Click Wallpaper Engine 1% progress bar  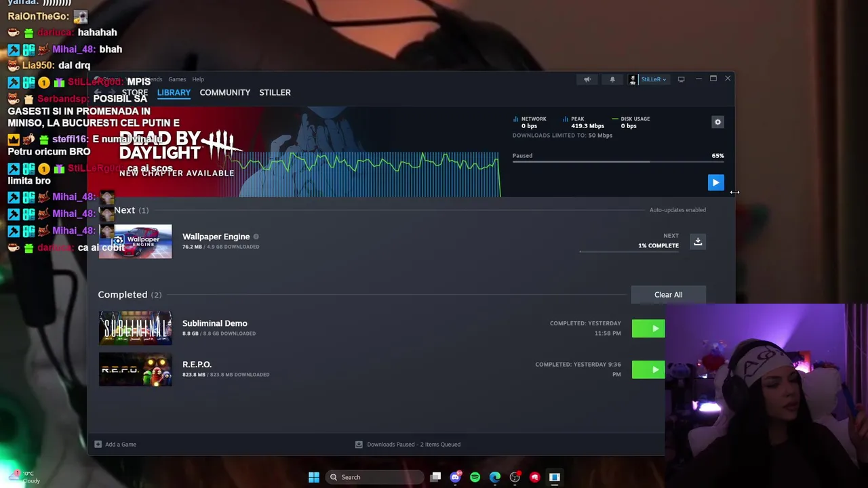coord(629,251)
